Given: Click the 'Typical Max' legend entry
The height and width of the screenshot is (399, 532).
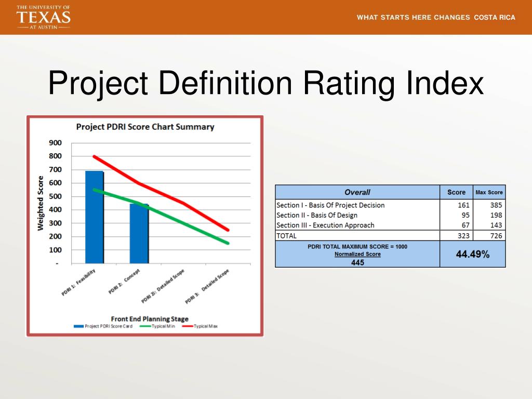Looking at the screenshot, I should point(200,326).
